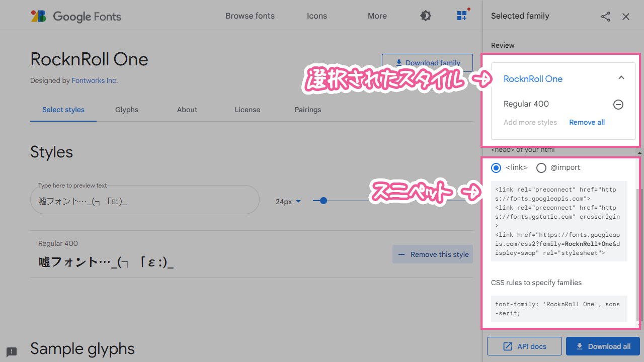Image resolution: width=644 pixels, height=362 pixels.
Task: Click the Download family button
Action: [x=427, y=63]
